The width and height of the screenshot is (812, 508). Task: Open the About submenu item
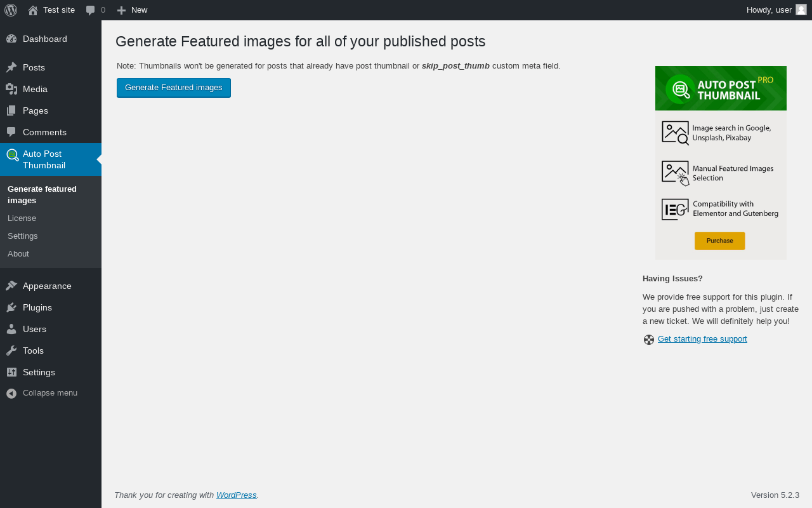18,253
